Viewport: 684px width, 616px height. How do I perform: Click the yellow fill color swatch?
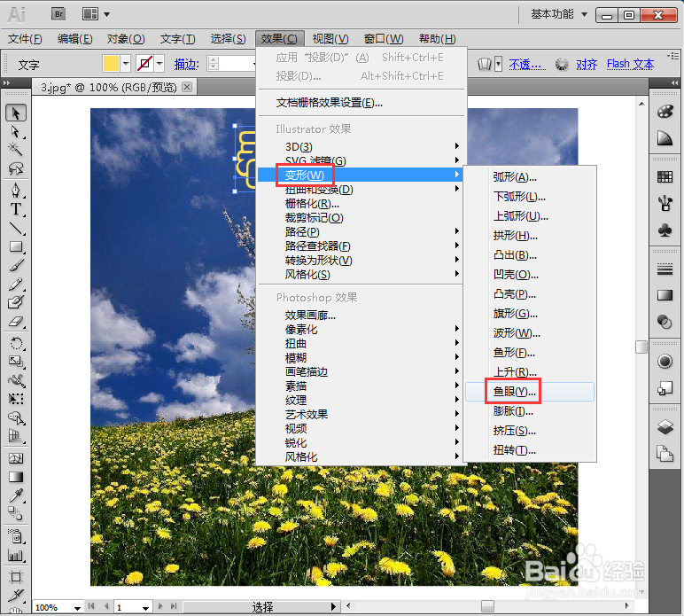tap(111, 63)
